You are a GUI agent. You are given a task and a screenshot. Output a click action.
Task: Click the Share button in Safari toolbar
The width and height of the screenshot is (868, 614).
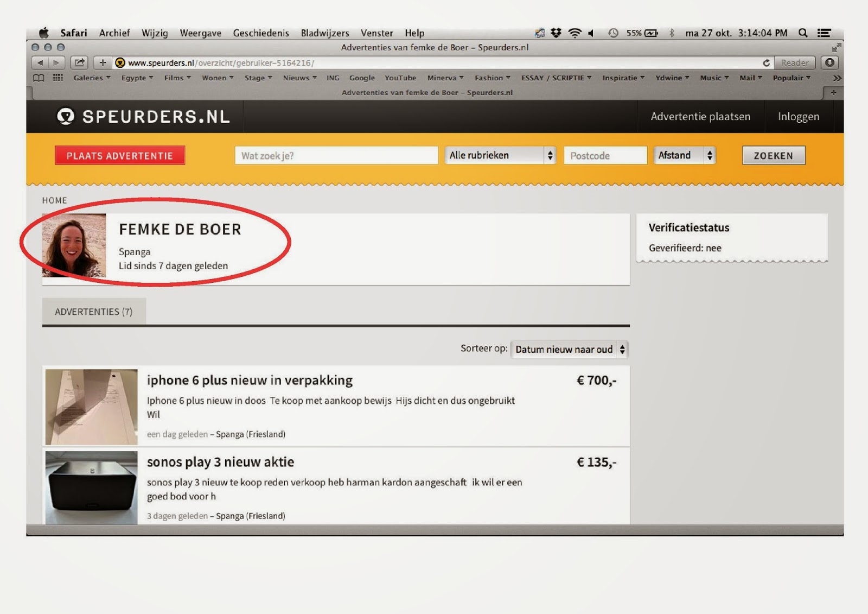pos(80,63)
